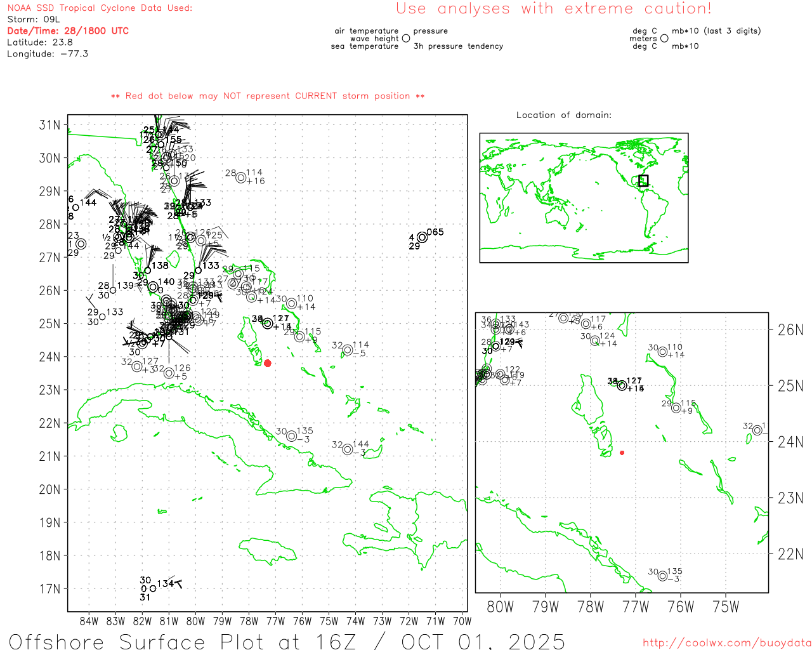Click the 'Use analyses with extreme caution!' warning
Viewport: 812px width, 650px height.
click(x=553, y=9)
